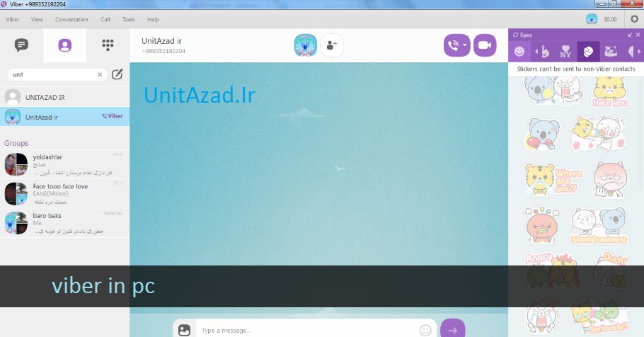Pick the koala with boxing gloves sticker

coord(542,134)
